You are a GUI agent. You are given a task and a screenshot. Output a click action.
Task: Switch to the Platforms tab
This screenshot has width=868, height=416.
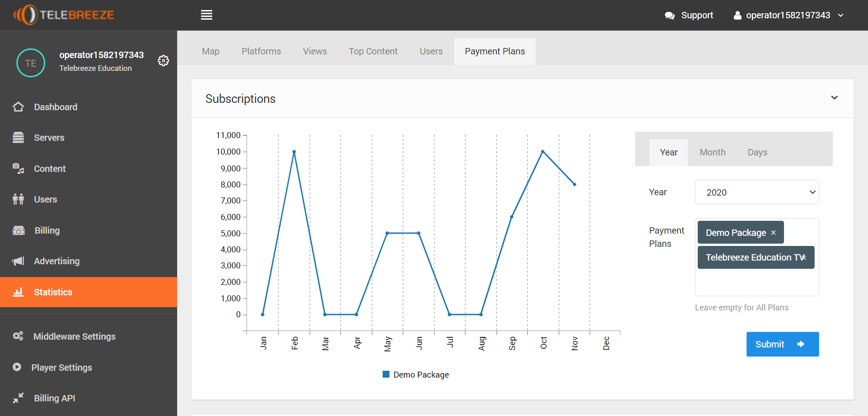click(x=261, y=51)
